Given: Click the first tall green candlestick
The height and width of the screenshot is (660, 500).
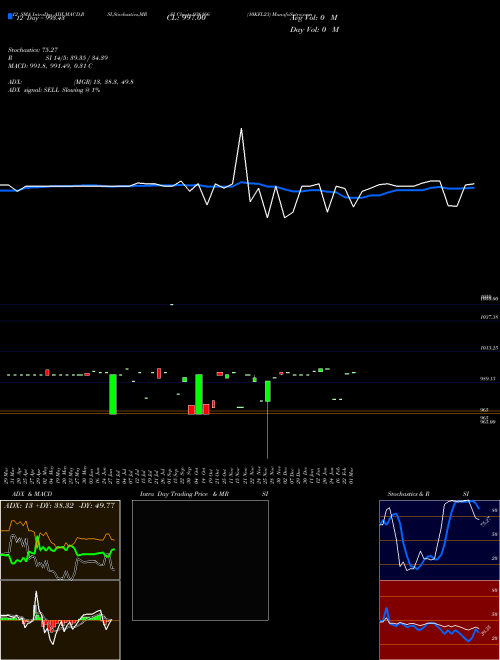Looking at the screenshot, I should (113, 394).
